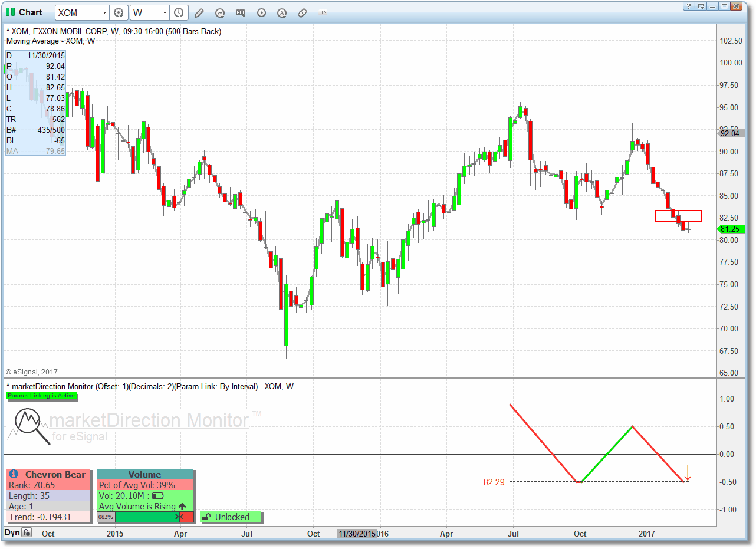Open symbol settings gear next to XOM
The image size is (756, 549).
click(119, 12)
